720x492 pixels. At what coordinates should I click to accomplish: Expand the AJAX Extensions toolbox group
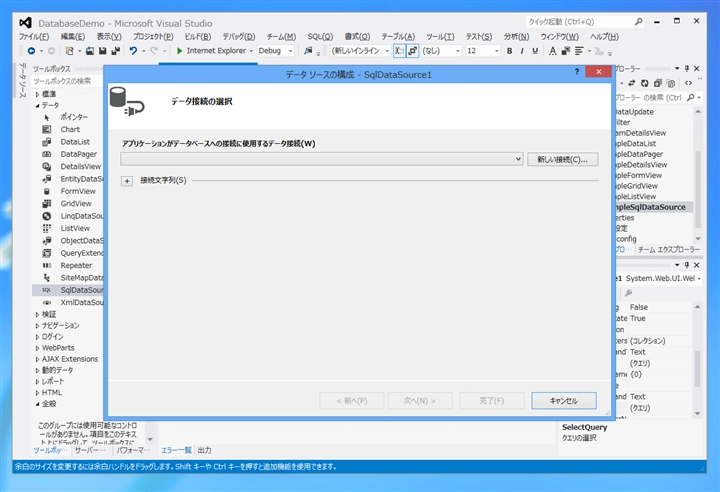pyautogui.click(x=37, y=359)
